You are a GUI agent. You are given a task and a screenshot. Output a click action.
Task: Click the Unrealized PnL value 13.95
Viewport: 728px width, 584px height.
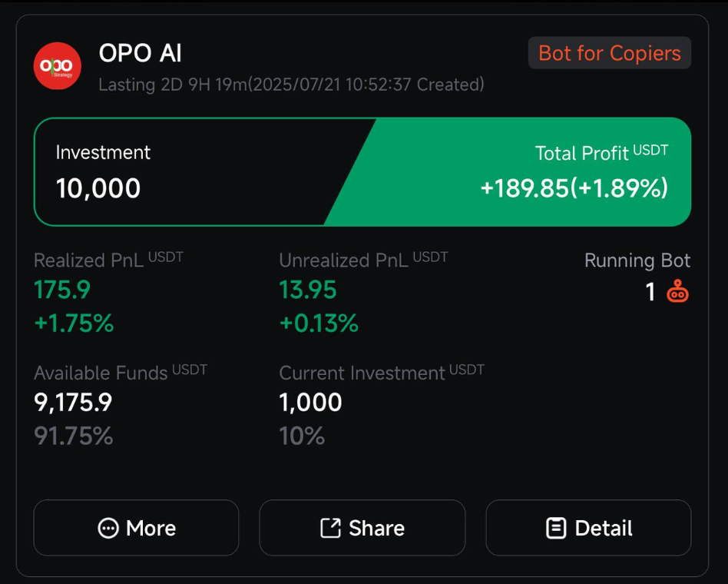[x=308, y=290]
